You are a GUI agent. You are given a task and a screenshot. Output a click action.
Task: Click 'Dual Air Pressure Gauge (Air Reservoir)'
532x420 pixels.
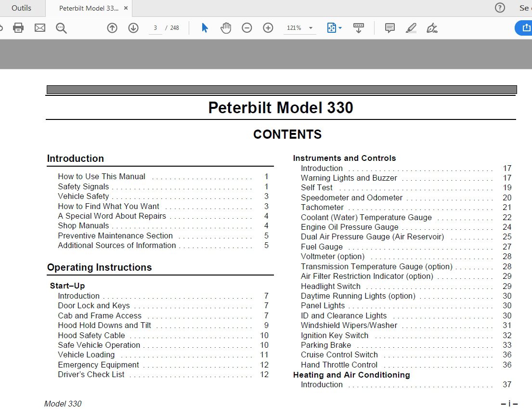click(x=373, y=236)
